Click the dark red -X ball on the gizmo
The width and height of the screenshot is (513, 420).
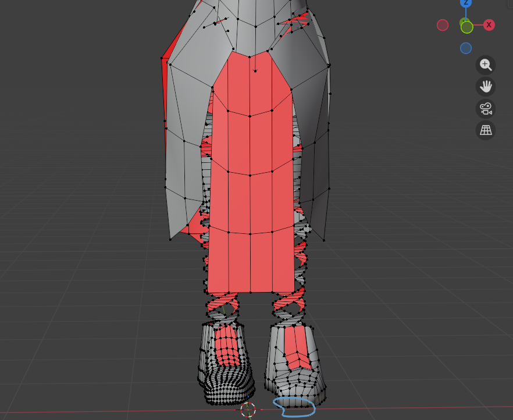click(x=442, y=25)
